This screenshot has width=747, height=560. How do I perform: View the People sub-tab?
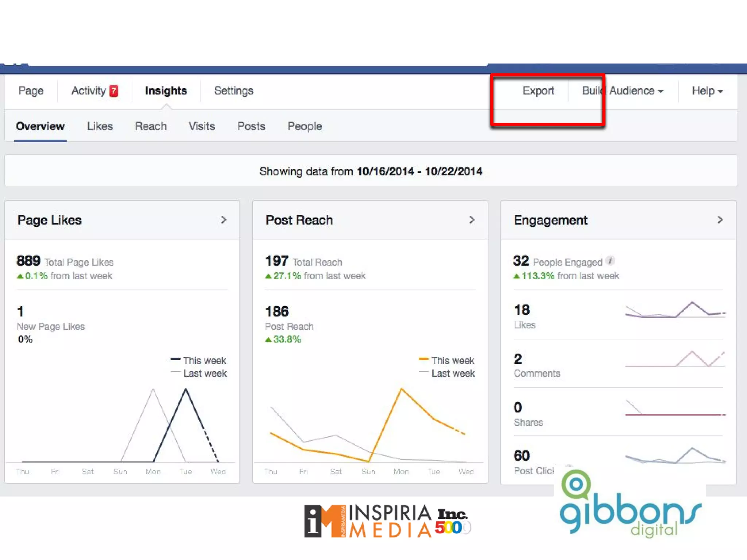305,127
